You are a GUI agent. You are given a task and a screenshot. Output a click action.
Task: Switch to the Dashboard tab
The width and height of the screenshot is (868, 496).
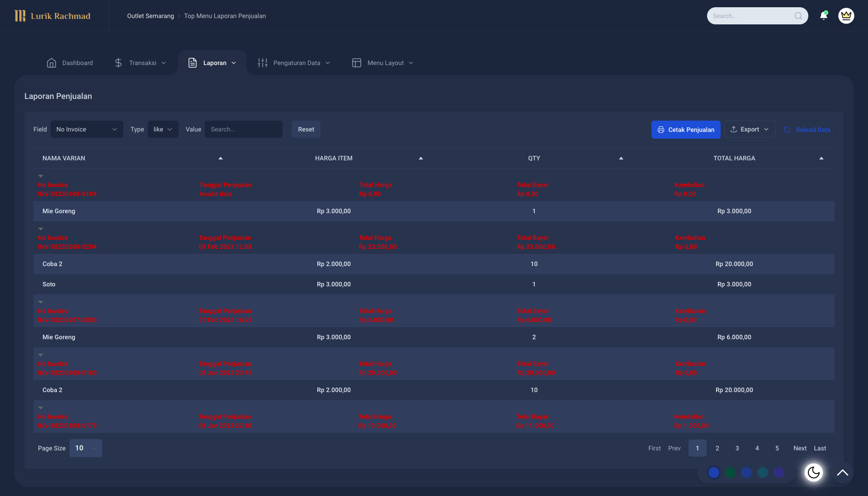pyautogui.click(x=70, y=63)
